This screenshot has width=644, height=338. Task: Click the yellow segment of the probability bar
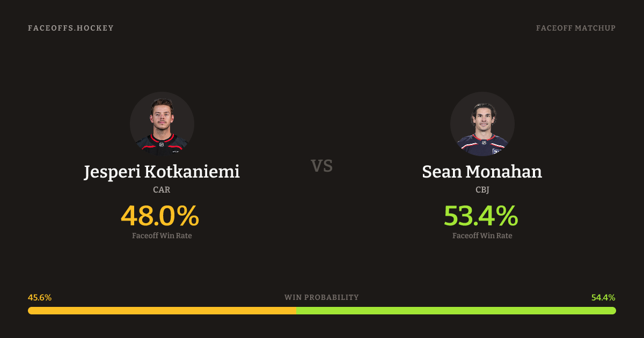(161, 311)
